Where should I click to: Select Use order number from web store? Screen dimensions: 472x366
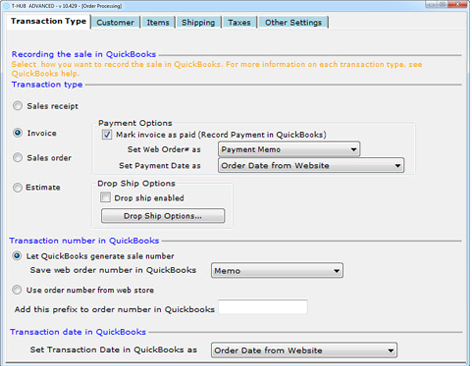point(17,290)
